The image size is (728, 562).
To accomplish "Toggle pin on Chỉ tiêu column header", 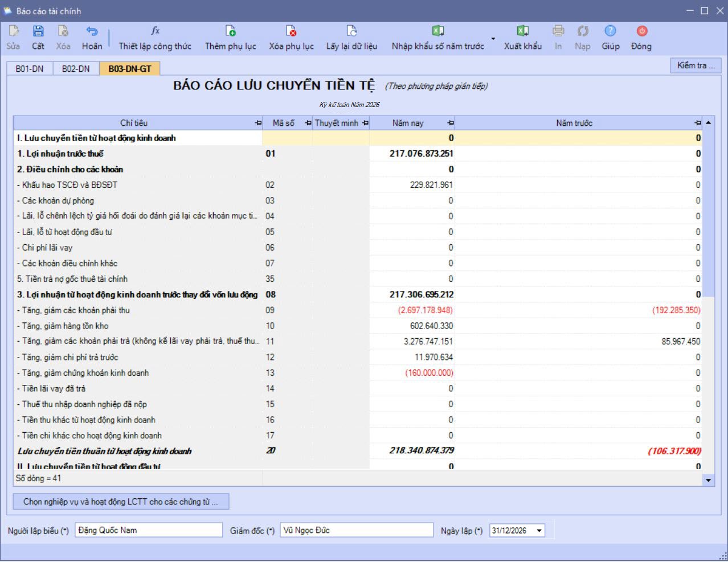I will 258,123.
